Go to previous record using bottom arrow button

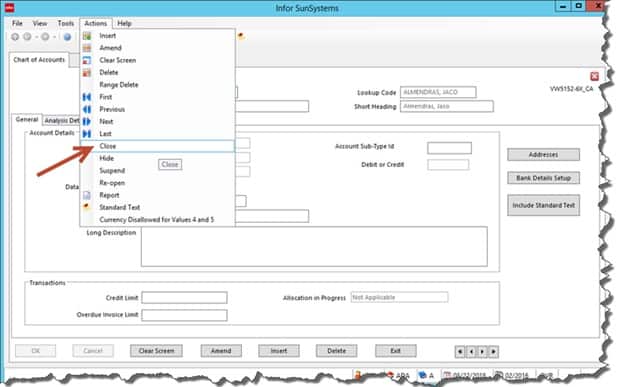[471, 352]
